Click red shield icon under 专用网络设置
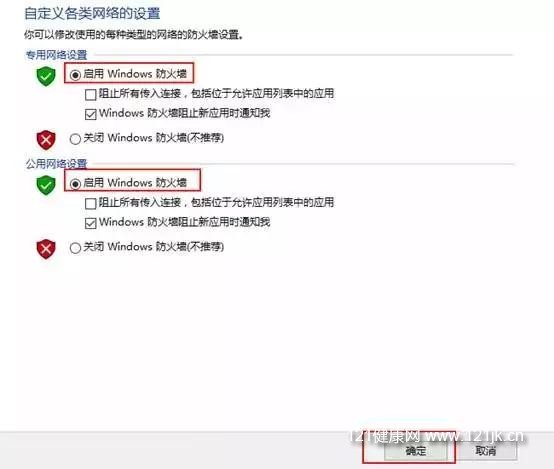This screenshot has width=554, height=469. [46, 140]
